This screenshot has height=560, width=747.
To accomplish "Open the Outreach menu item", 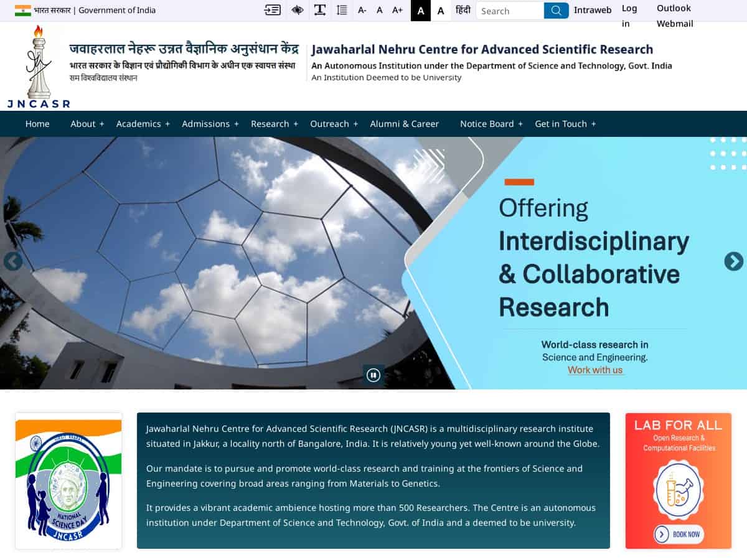I will (329, 124).
